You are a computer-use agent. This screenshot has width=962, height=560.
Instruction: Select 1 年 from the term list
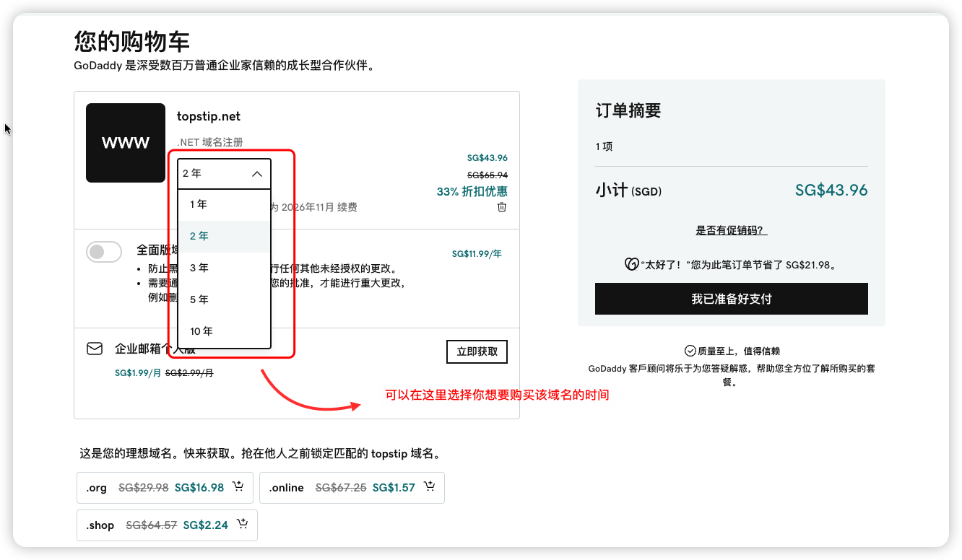click(224, 205)
